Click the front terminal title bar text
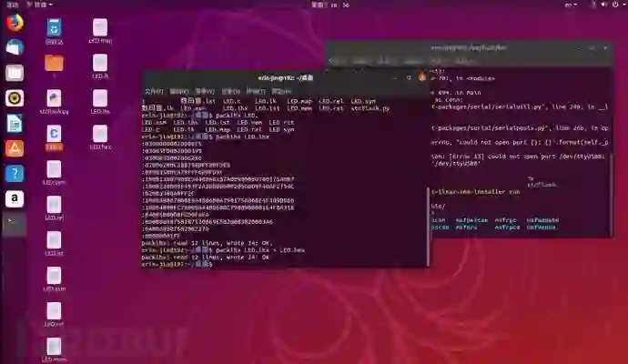Screen dimensions: 628x364 point(286,77)
